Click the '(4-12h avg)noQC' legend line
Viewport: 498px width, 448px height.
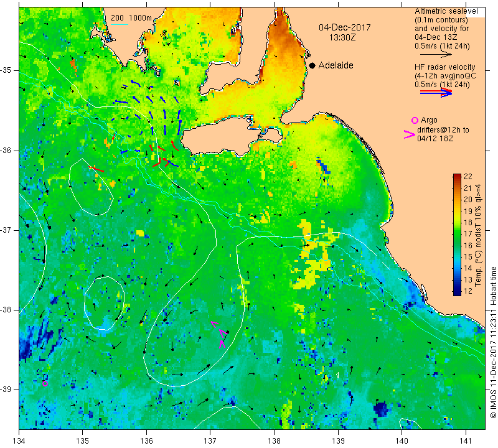point(445,76)
